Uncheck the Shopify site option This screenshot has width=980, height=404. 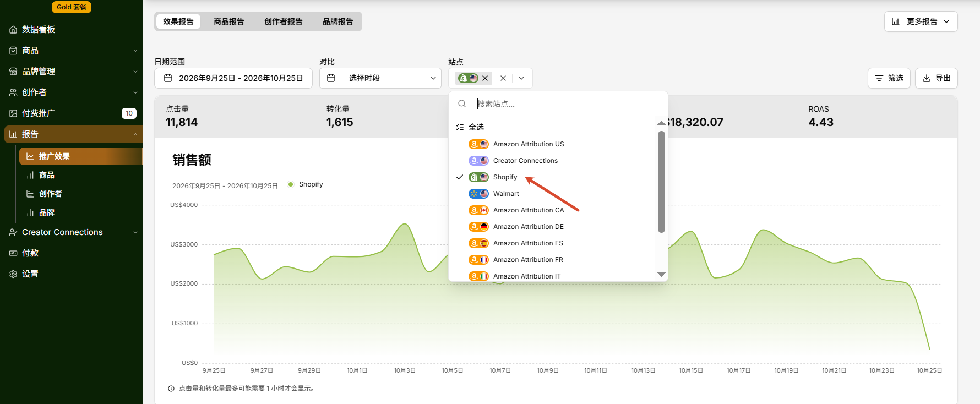[x=553, y=177]
